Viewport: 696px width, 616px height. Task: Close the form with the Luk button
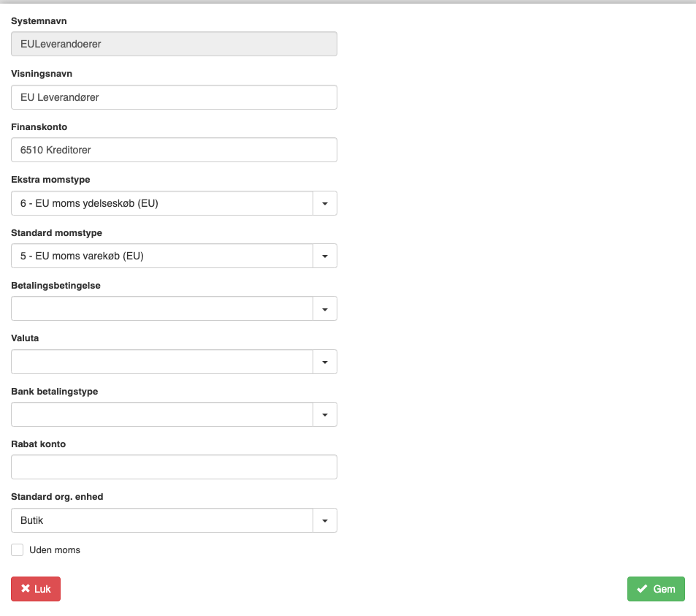[36, 589]
